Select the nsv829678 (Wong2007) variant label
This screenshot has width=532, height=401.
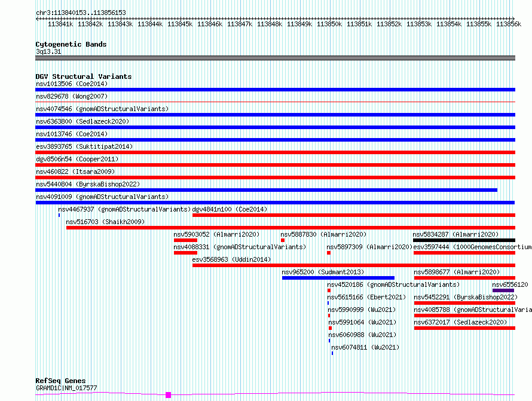pos(72,96)
